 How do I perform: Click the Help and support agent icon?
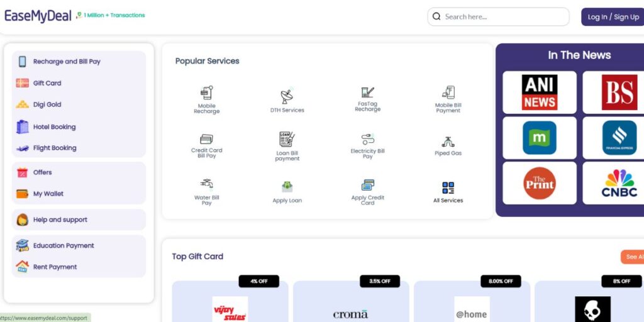point(22,219)
